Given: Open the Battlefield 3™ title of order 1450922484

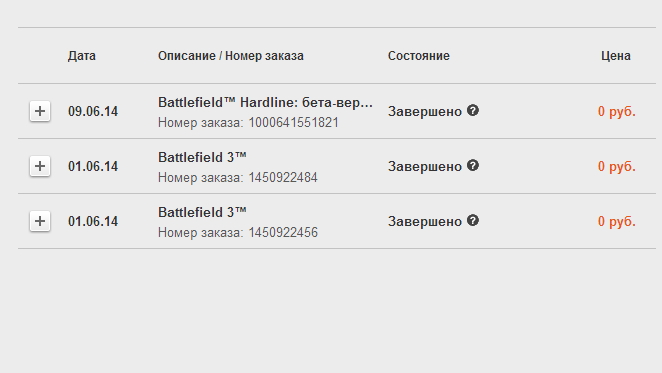Looking at the screenshot, I should (x=202, y=157).
